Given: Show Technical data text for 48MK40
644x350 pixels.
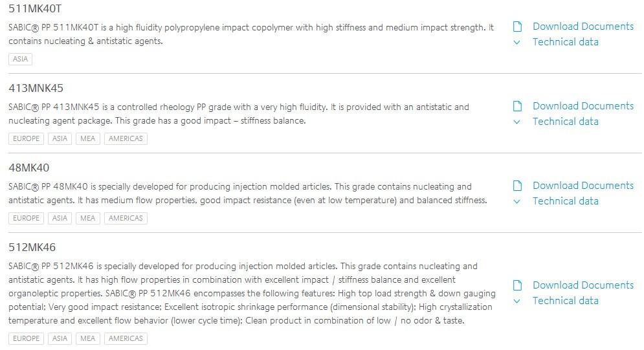Looking at the screenshot, I should tap(565, 201).
